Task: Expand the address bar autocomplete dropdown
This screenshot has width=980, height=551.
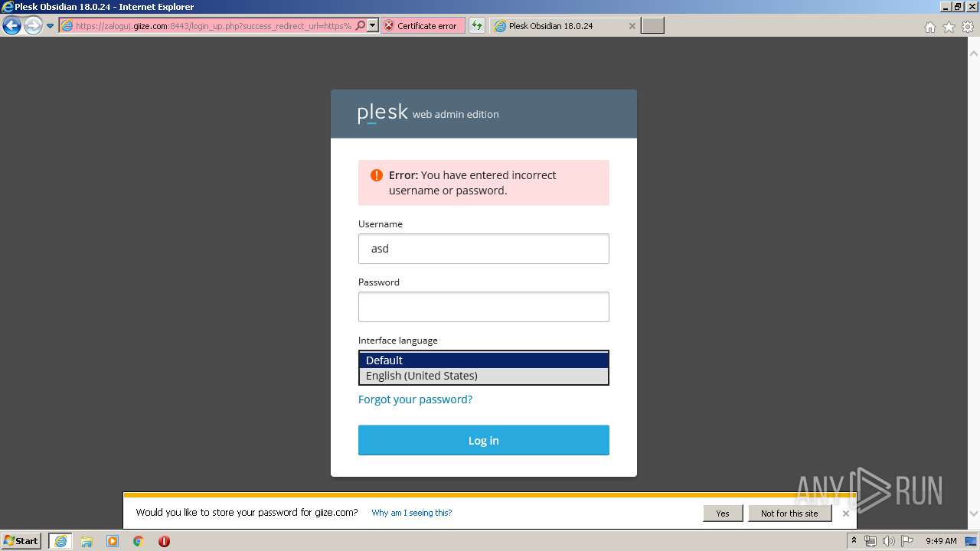Action: [x=373, y=25]
